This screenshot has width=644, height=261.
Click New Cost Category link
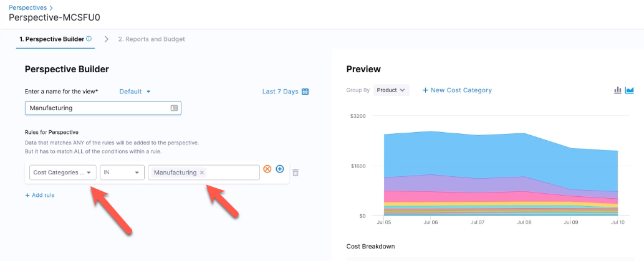click(457, 90)
